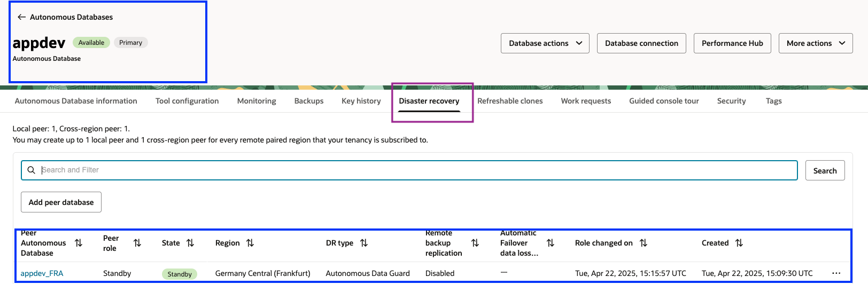This screenshot has height=284, width=868.
Task: Open the Autonomous Database information tab
Action: click(x=76, y=101)
